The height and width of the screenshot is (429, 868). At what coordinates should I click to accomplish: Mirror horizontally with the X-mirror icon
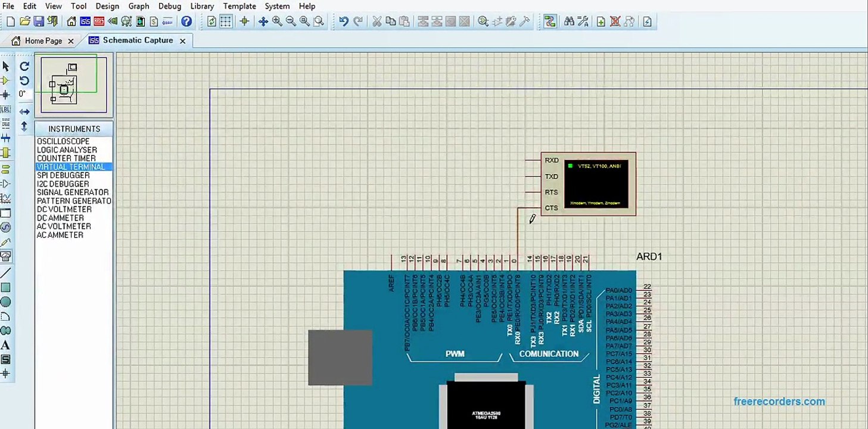click(24, 112)
